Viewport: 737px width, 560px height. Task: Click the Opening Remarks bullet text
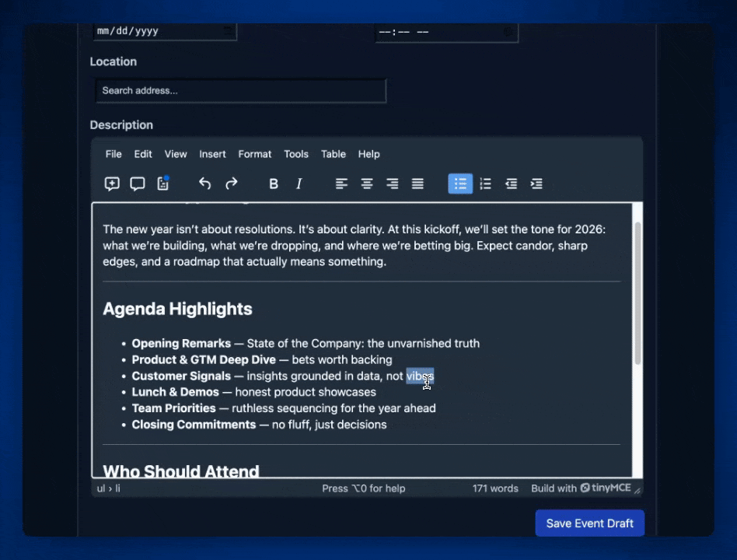(x=306, y=343)
